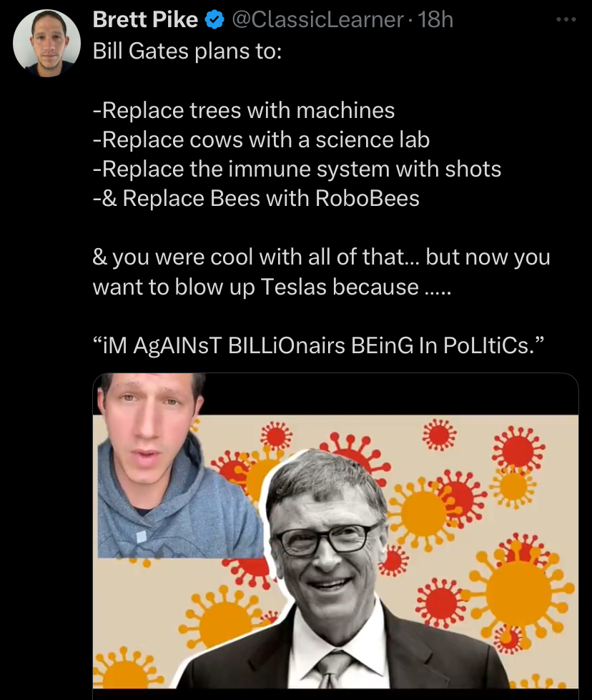
Task: Click the blue verified badge icon
Action: coord(214,20)
